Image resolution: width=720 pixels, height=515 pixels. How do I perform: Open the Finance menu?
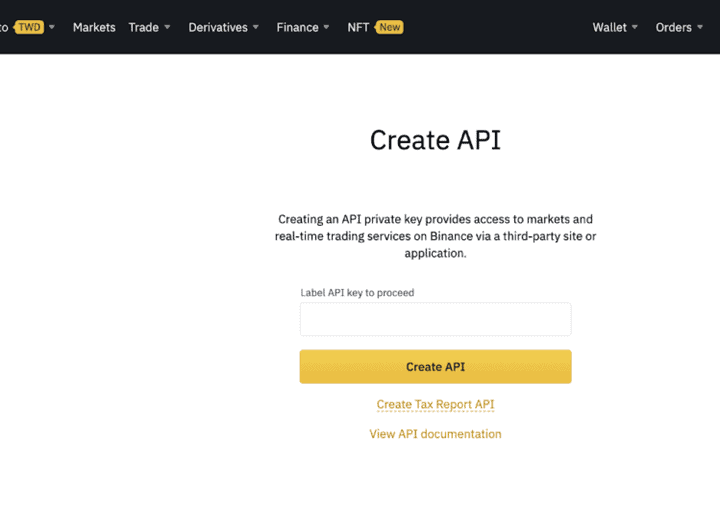pos(297,27)
